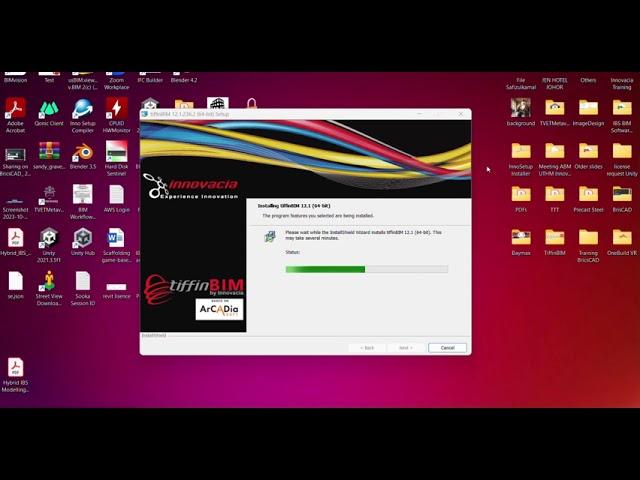Launch Blender 3.5 from the desktop
Viewport: 640px width, 480px height.
(x=83, y=156)
